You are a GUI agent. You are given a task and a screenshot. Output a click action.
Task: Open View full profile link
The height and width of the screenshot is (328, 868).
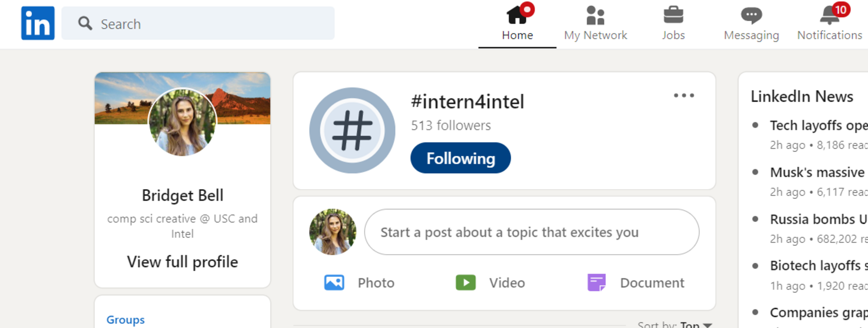coord(182,262)
